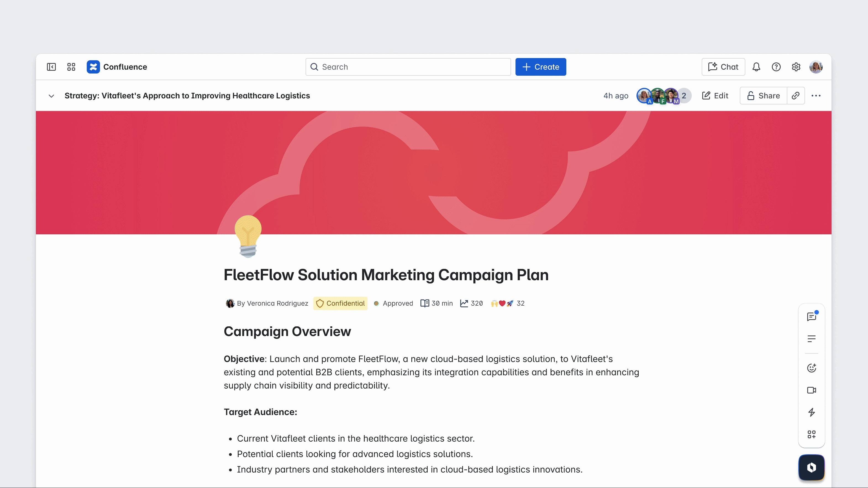The image size is (868, 488).
Task: Click the Create button
Action: click(x=540, y=67)
